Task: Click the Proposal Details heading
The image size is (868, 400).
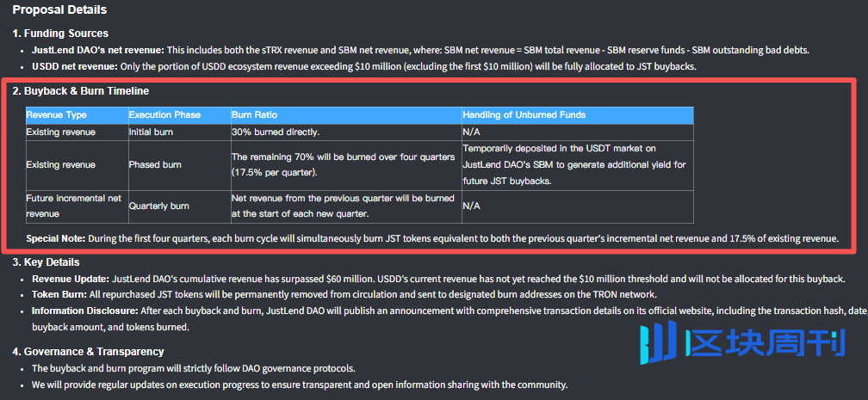Action: (60, 10)
